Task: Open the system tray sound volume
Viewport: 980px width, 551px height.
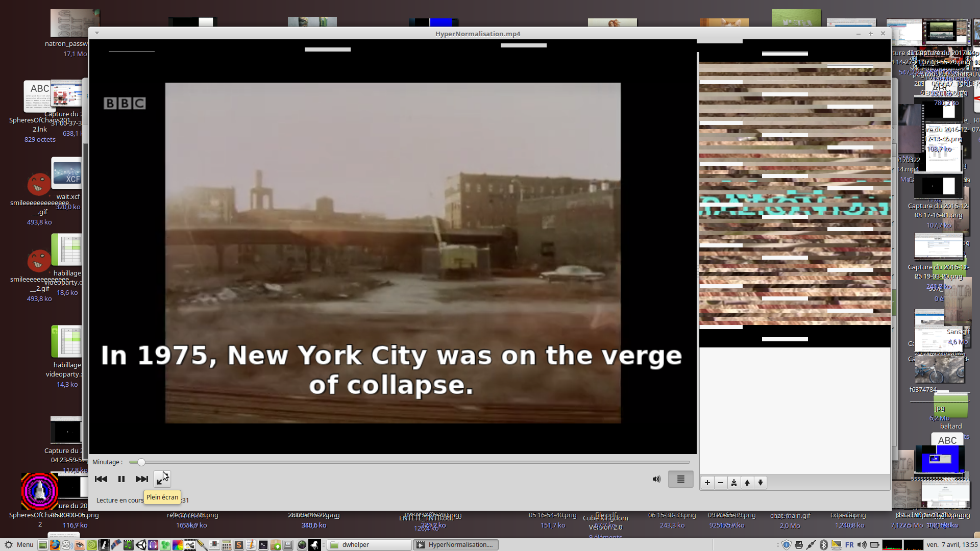Action: pos(862,545)
